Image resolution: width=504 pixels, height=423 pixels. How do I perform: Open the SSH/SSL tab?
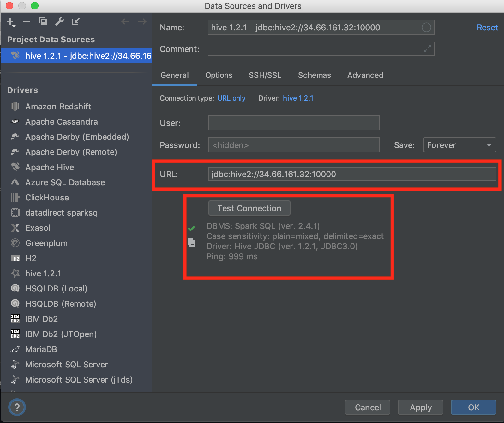pyautogui.click(x=265, y=75)
